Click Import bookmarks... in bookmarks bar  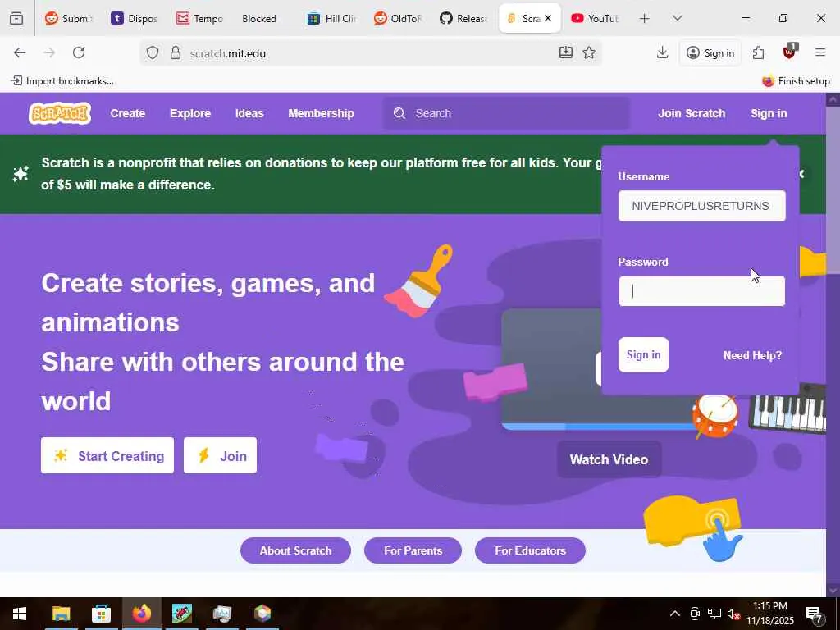coord(62,81)
